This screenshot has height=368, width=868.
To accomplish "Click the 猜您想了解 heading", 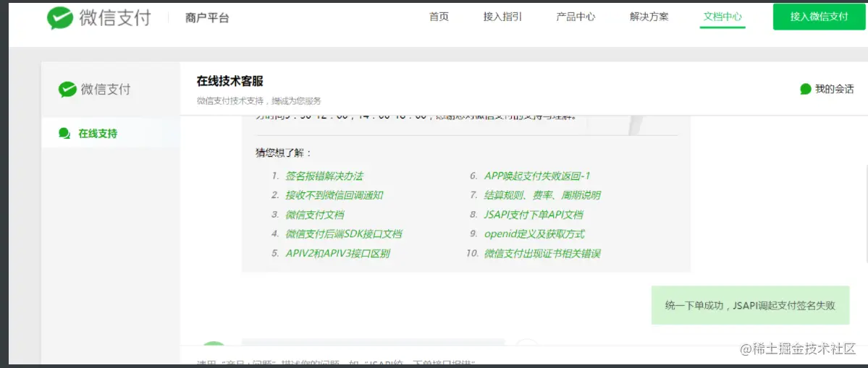I will tap(284, 153).
